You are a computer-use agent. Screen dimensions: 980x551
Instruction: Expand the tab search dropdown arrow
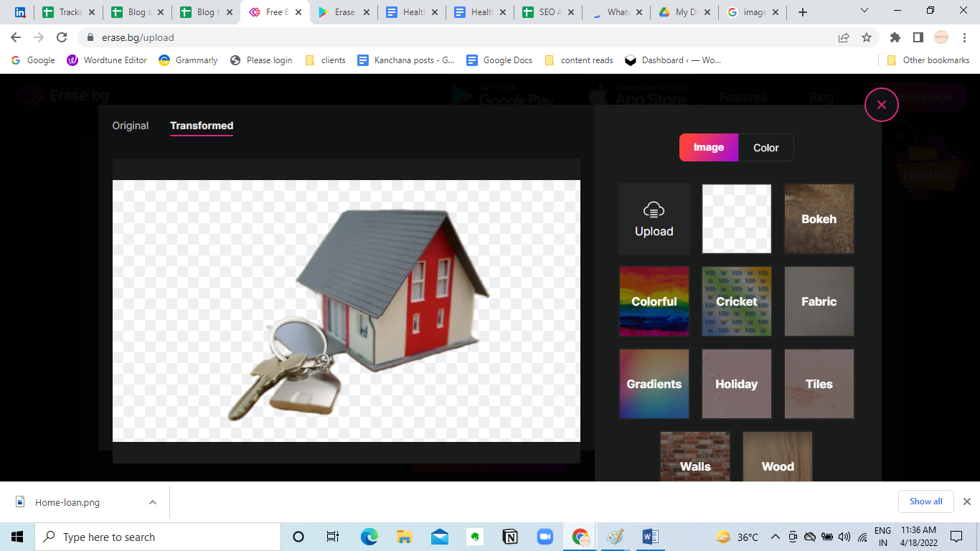coord(864,11)
